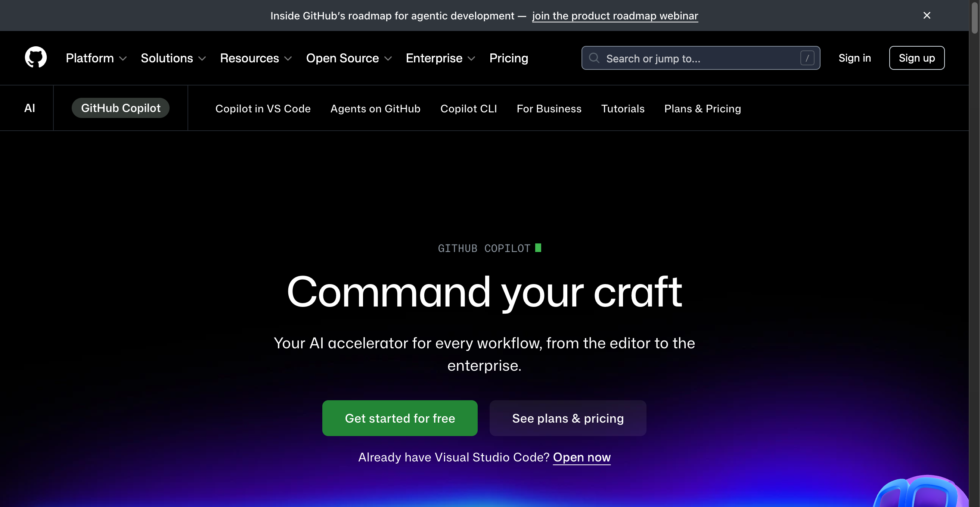Click Get started for free
The height and width of the screenshot is (507, 980).
pos(400,418)
